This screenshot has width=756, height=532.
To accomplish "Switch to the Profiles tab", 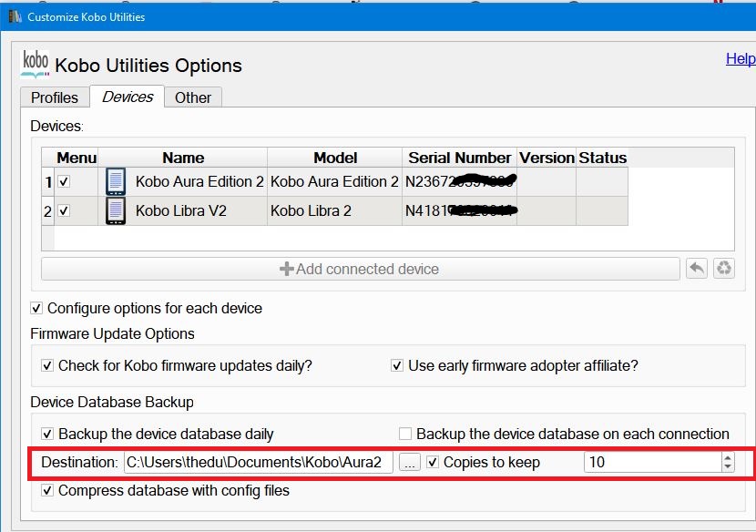I will [55, 97].
